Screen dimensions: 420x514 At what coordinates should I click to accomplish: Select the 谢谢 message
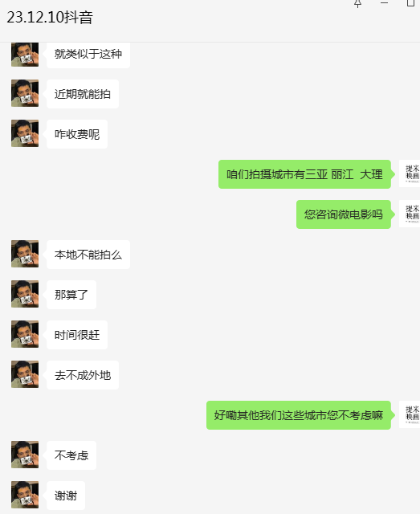(x=66, y=496)
